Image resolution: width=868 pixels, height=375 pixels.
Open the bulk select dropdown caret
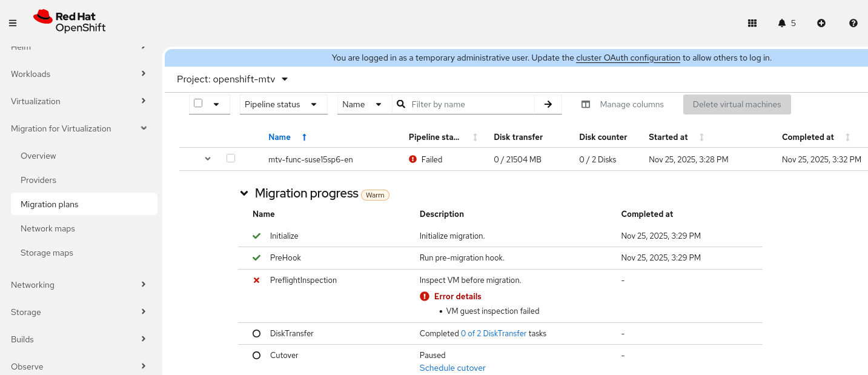[216, 104]
